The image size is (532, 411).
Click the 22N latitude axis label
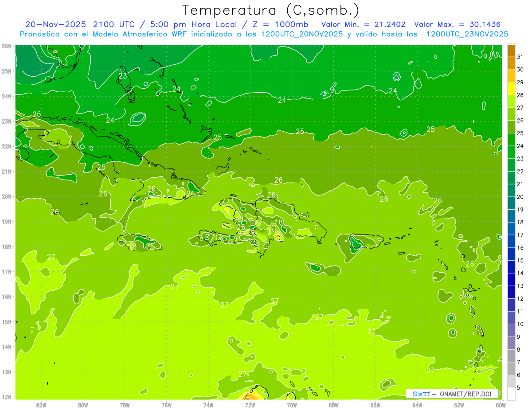coord(7,146)
